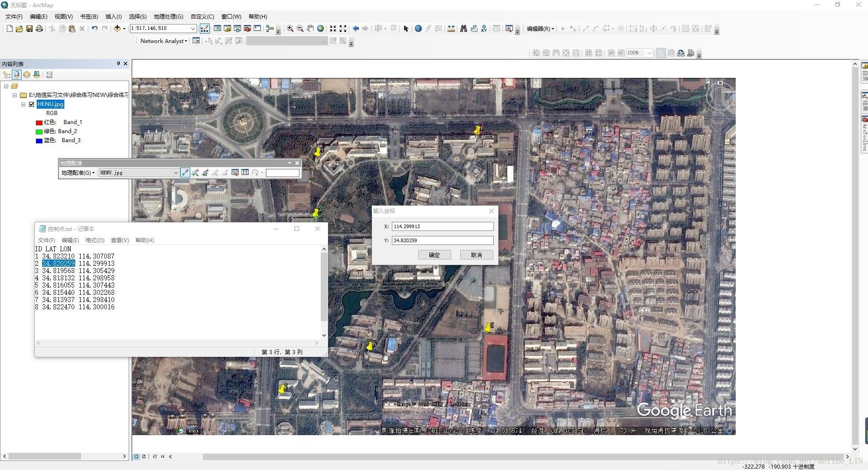Open the Search window icon
868x470 pixels.
tap(237, 29)
